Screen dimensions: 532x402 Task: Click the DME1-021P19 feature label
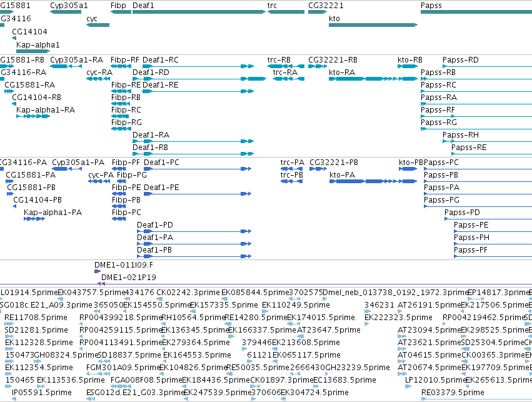point(129,278)
